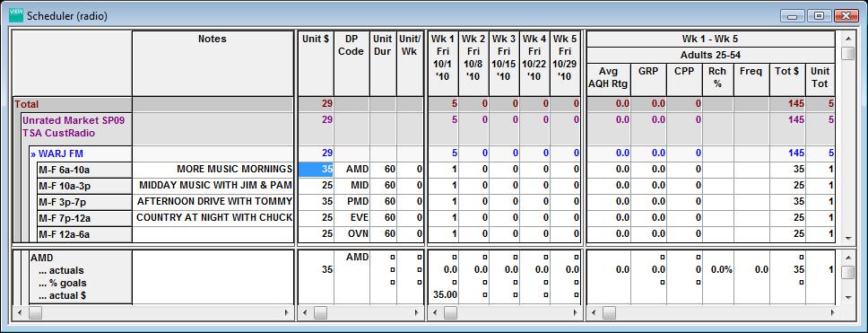Click the AFTERNOON DRIVE WITH TOMMY note
This screenshot has height=333, width=868.
pos(213,202)
